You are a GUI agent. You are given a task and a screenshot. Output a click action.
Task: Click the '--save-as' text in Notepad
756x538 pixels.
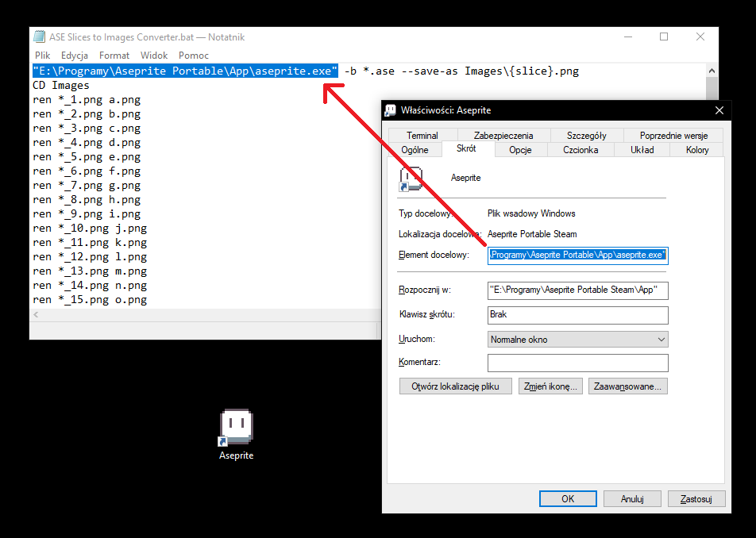click(x=430, y=71)
